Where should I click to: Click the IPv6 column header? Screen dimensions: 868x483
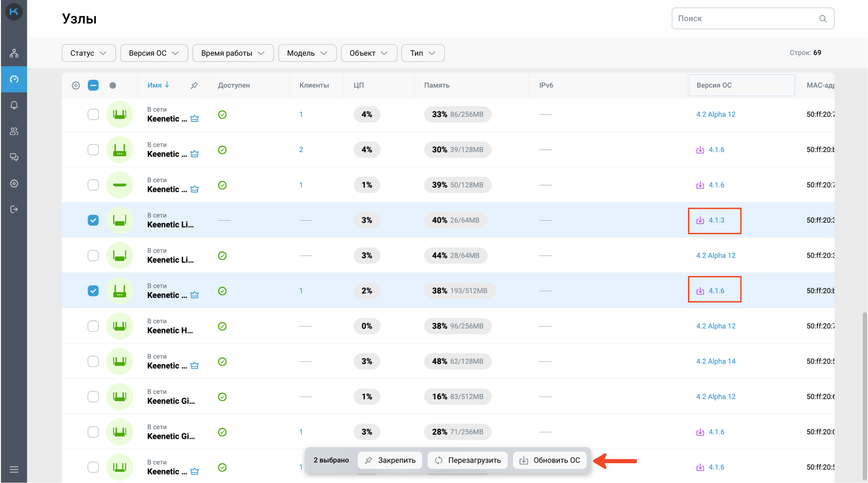tap(546, 85)
